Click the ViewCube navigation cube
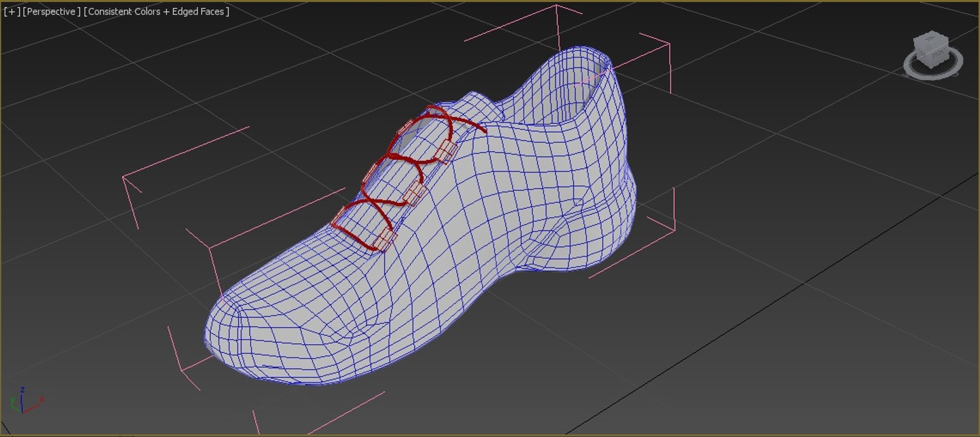The image size is (980, 437). [932, 49]
